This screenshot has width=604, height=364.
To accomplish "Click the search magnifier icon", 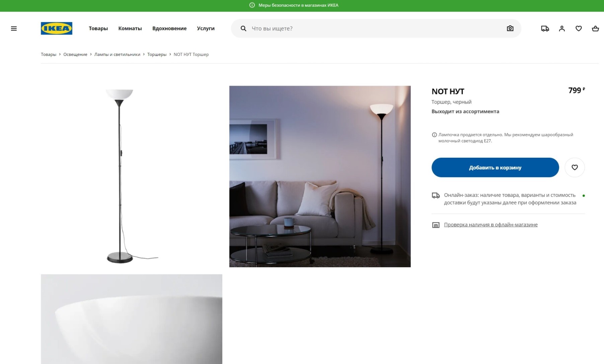I will 243,28.
